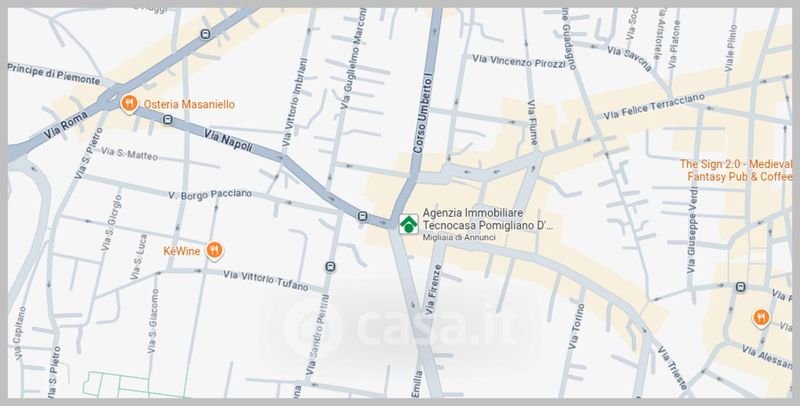Image resolution: width=800 pixels, height=406 pixels.
Task: Click the Osteria Masaniello text label
Action: [x=189, y=104]
